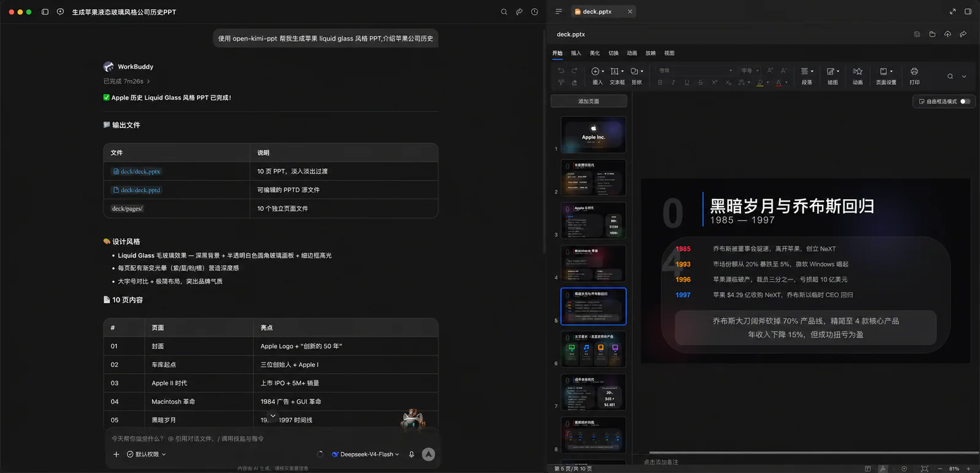Close the deck.pptx tab
Screen dimensions: 980x473
pyautogui.click(x=630, y=12)
